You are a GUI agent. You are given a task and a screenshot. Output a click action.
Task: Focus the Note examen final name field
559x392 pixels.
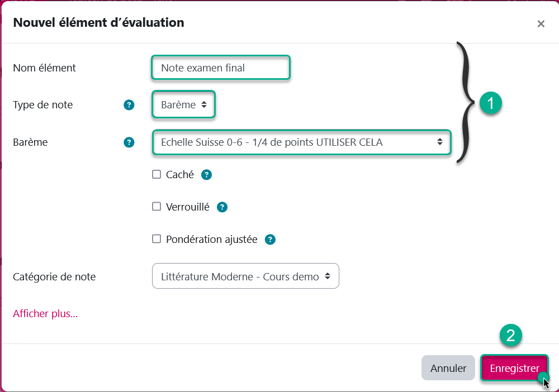[x=220, y=68]
